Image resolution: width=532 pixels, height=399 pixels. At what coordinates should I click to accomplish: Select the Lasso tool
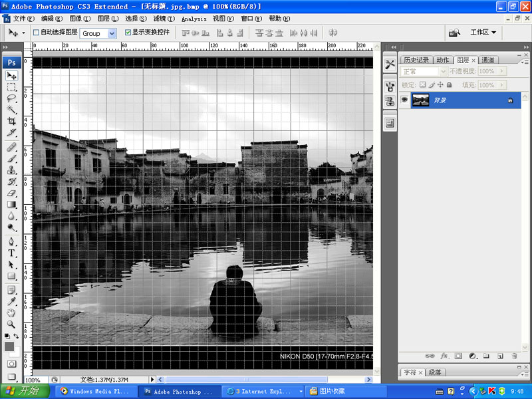click(11, 98)
